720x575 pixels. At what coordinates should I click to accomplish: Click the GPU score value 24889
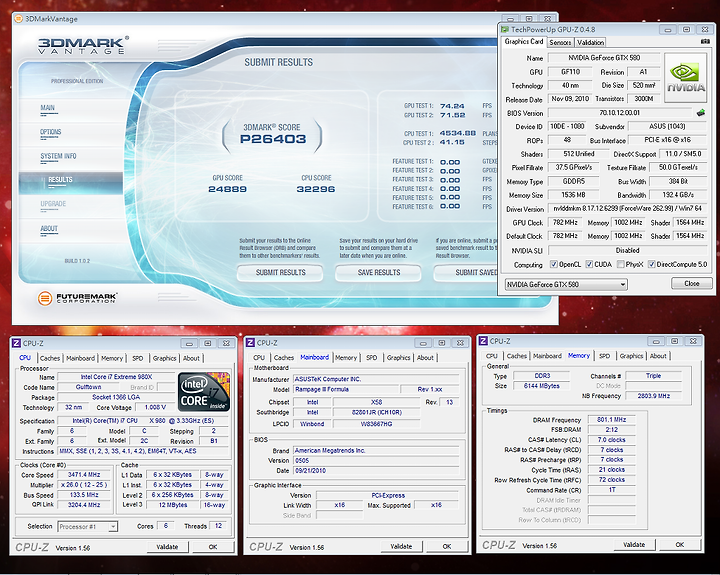tap(227, 189)
